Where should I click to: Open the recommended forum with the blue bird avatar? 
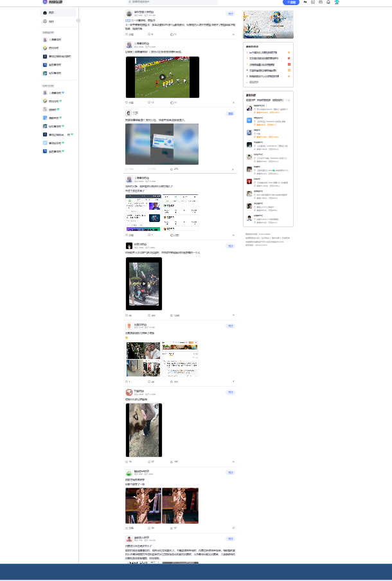click(x=249, y=120)
